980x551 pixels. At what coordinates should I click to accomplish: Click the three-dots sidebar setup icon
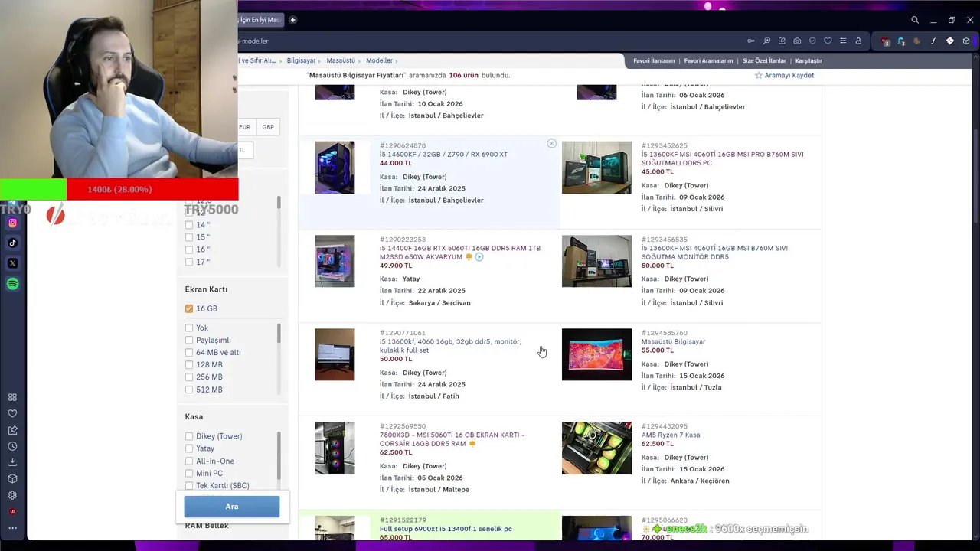(12, 528)
